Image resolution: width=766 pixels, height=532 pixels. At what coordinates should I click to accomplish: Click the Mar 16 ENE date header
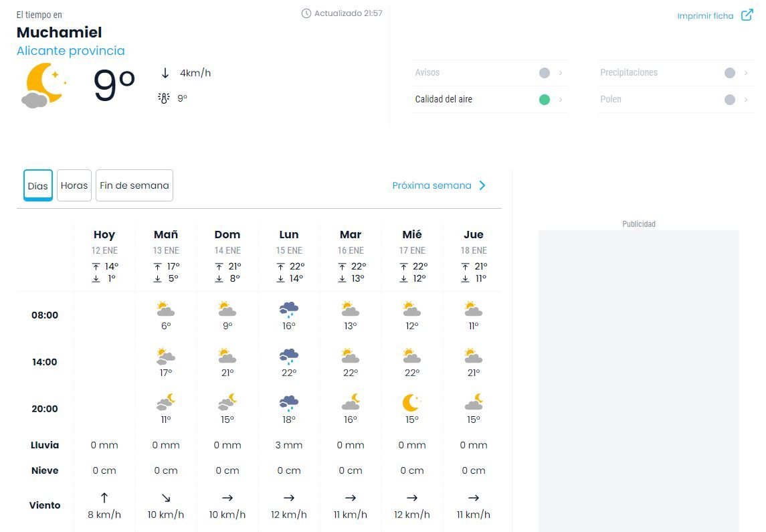[x=351, y=250]
